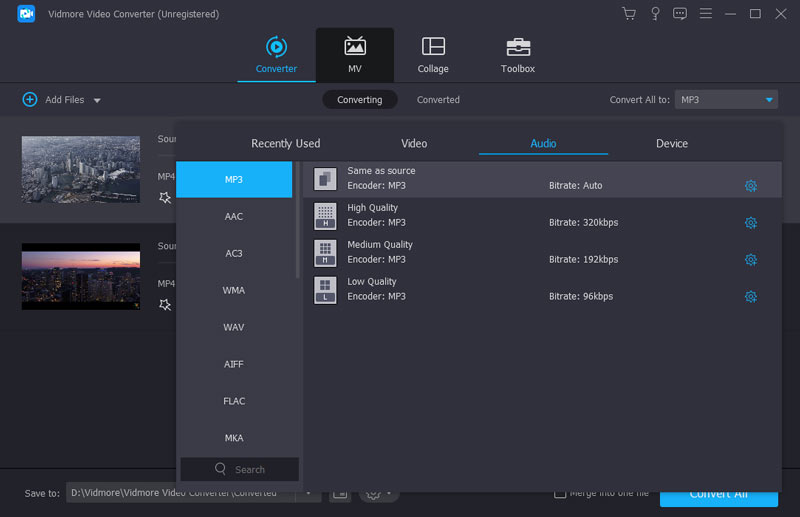
Task: Click the city skyline video thumbnail
Action: pos(81,169)
